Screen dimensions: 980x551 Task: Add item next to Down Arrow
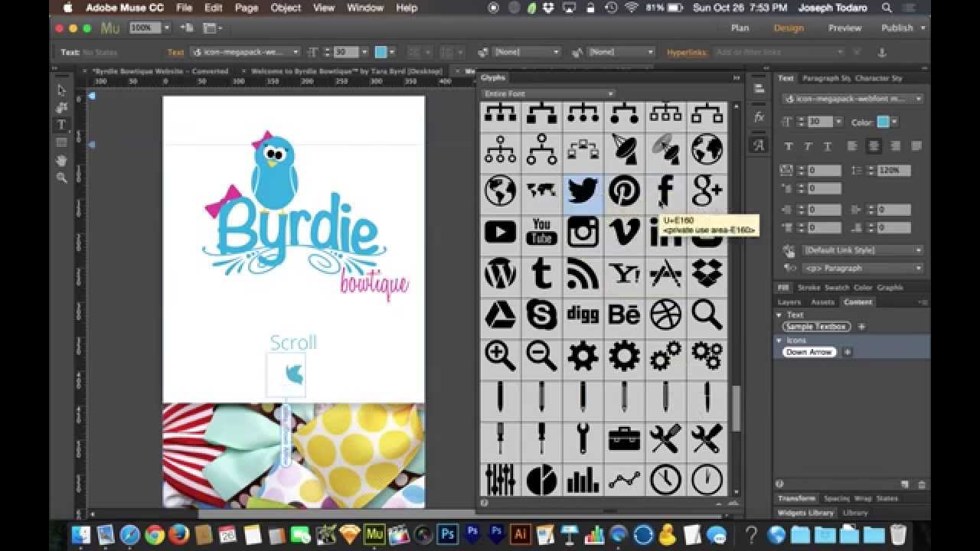pyautogui.click(x=847, y=352)
